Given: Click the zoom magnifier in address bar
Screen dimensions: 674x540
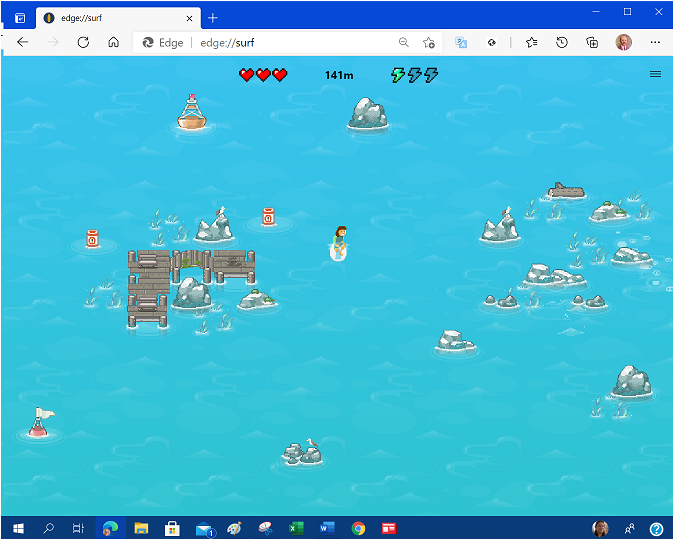Looking at the screenshot, I should [x=404, y=42].
